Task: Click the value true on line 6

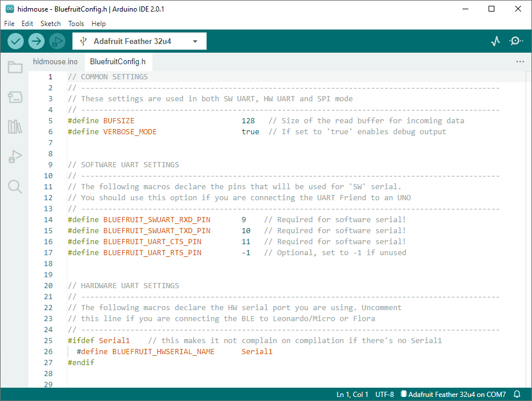Action: (251, 131)
